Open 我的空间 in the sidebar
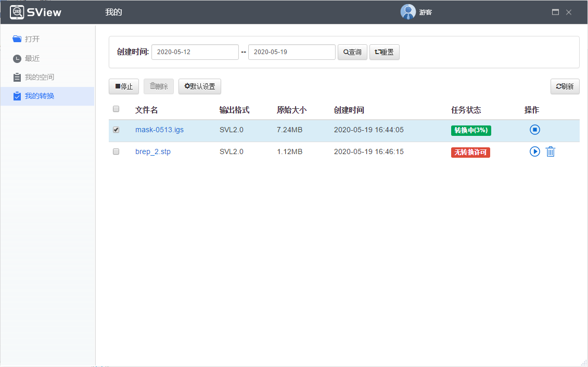This screenshot has width=588, height=367. (x=47, y=77)
